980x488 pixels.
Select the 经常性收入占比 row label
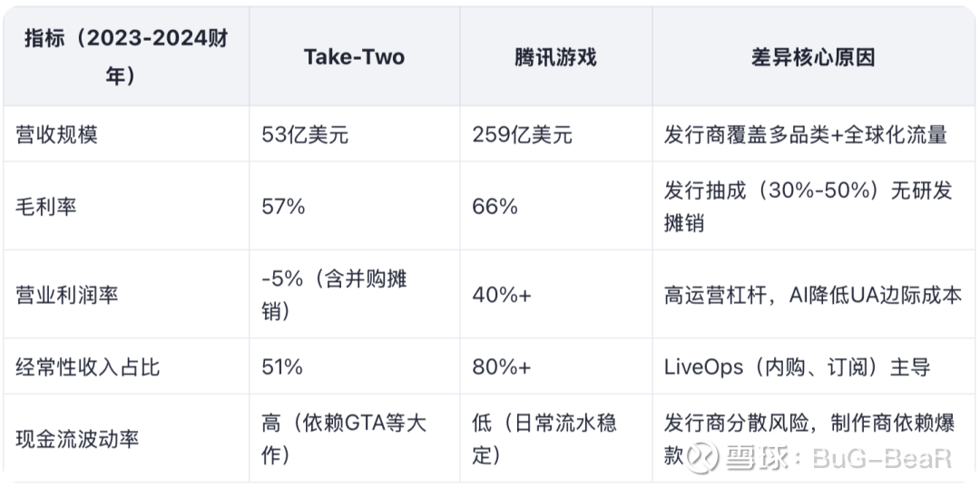[x=87, y=366]
